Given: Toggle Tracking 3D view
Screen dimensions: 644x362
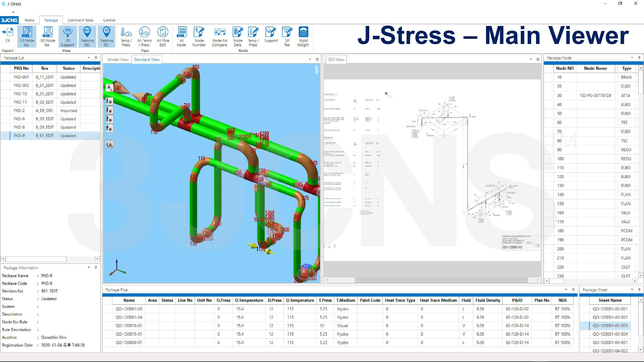Looking at the screenshot, I should pos(106,36).
